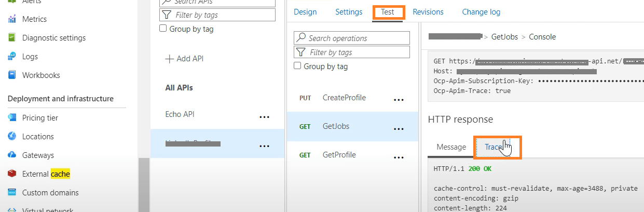
Task: Open Metrics in the sidebar
Action: coord(34,19)
